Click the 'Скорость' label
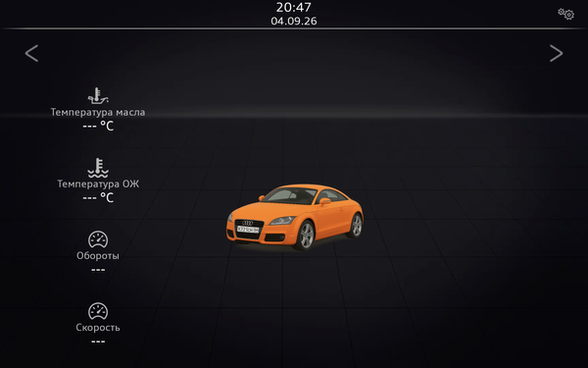The width and height of the screenshot is (588, 368). (98, 328)
